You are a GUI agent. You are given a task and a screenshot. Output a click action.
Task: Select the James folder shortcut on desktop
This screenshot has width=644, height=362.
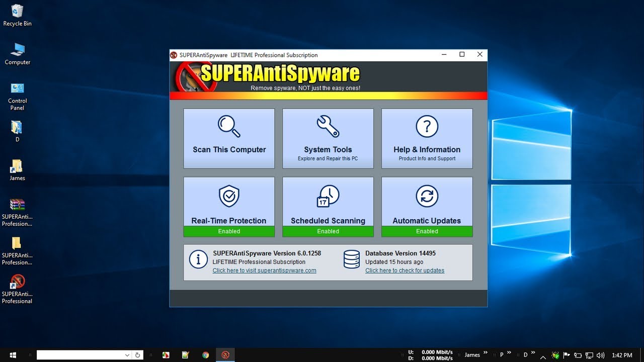(x=17, y=169)
